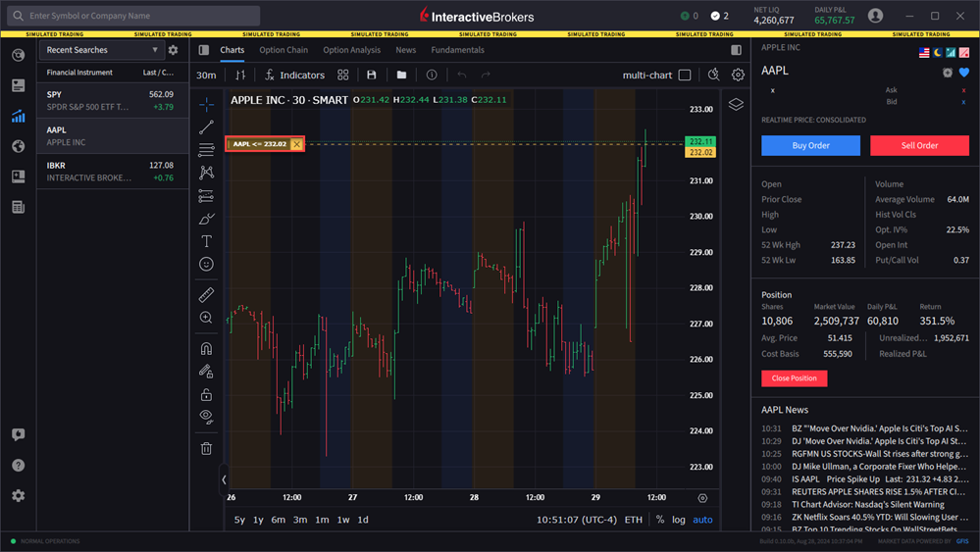Redo the last chart action

[x=486, y=75]
